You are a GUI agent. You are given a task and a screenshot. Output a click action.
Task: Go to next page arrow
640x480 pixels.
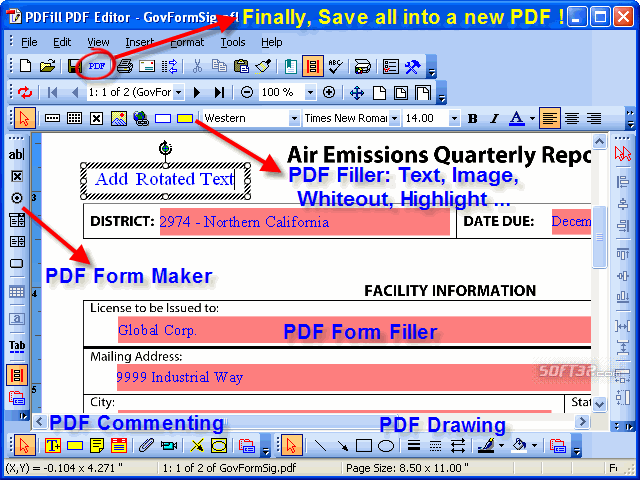(x=197, y=93)
